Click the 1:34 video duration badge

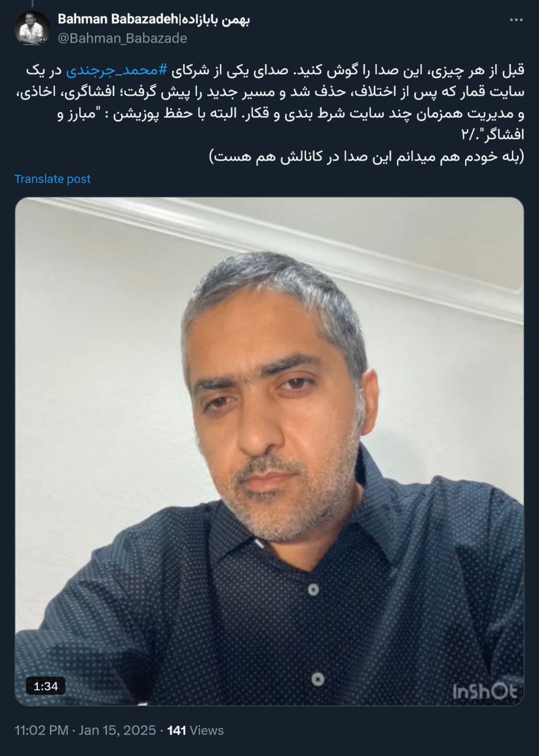46,686
